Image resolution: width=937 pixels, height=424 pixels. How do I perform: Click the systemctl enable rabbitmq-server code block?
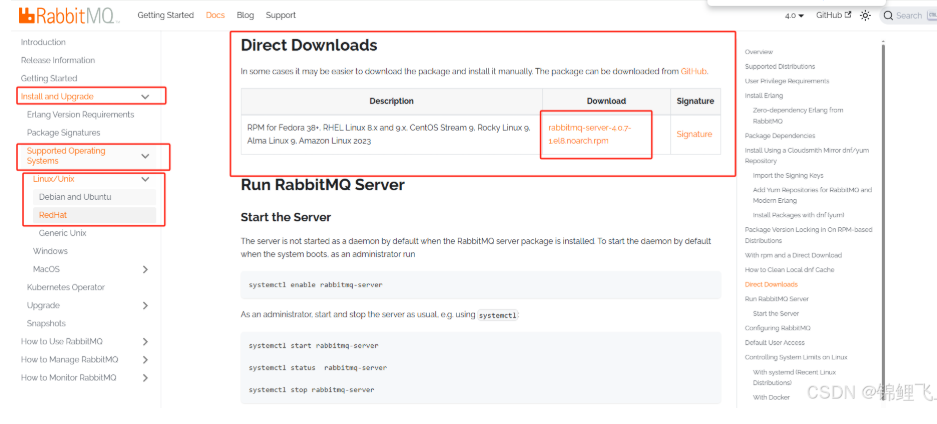coord(481,285)
